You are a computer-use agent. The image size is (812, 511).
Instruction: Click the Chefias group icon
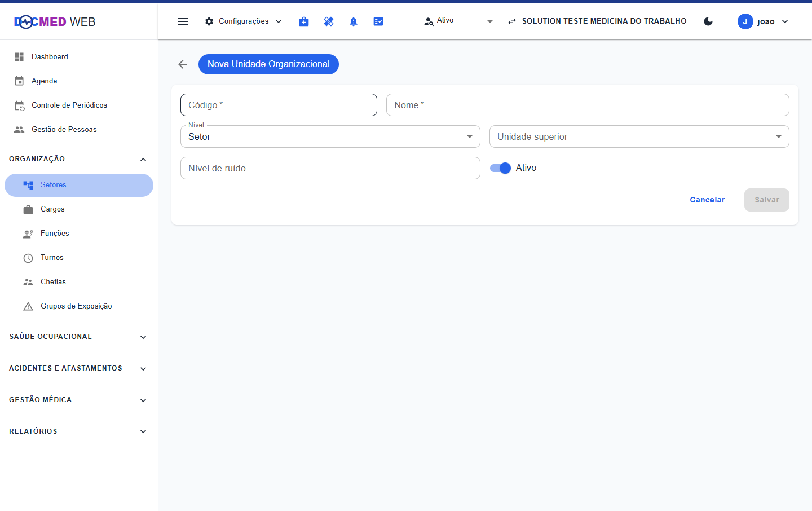pos(28,282)
